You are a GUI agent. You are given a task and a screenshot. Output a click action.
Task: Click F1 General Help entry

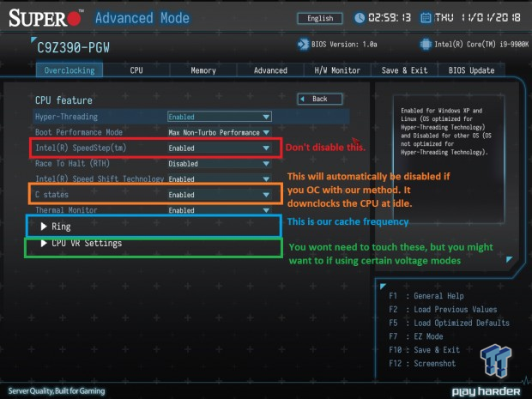click(x=426, y=296)
